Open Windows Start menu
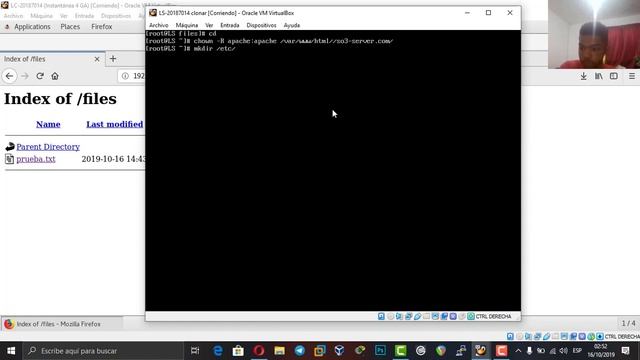The width and height of the screenshot is (640, 360). point(11,351)
